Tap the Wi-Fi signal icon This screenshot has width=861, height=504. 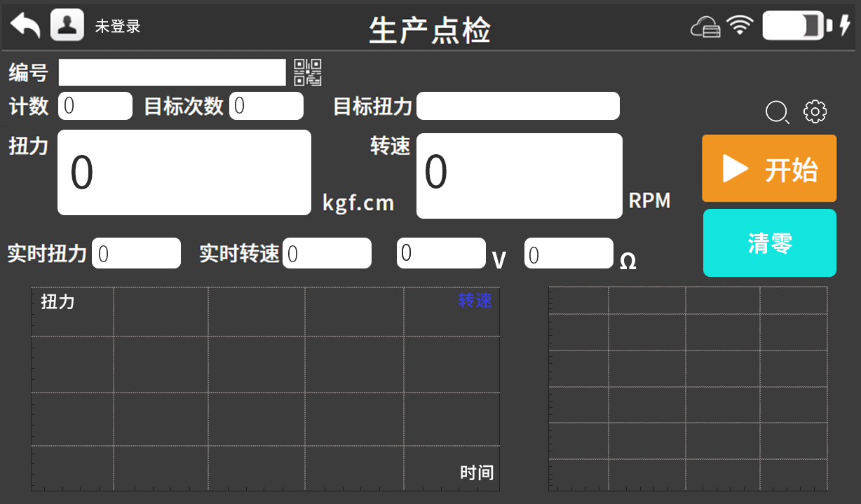click(740, 26)
